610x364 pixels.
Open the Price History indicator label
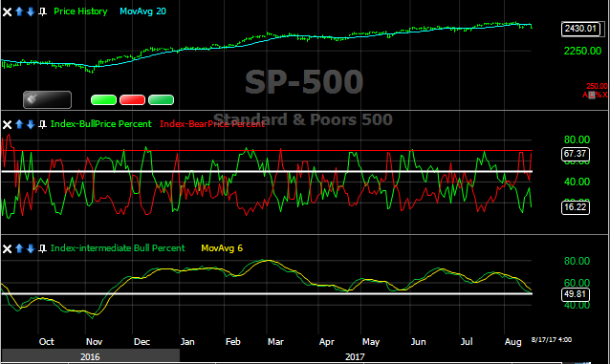click(80, 11)
